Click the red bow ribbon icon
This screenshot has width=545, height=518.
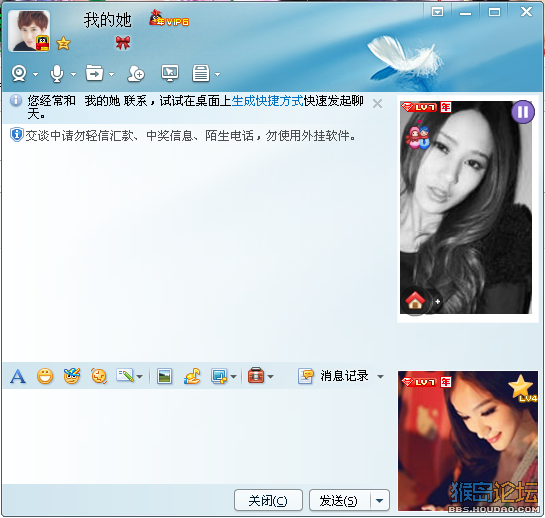tap(123, 43)
